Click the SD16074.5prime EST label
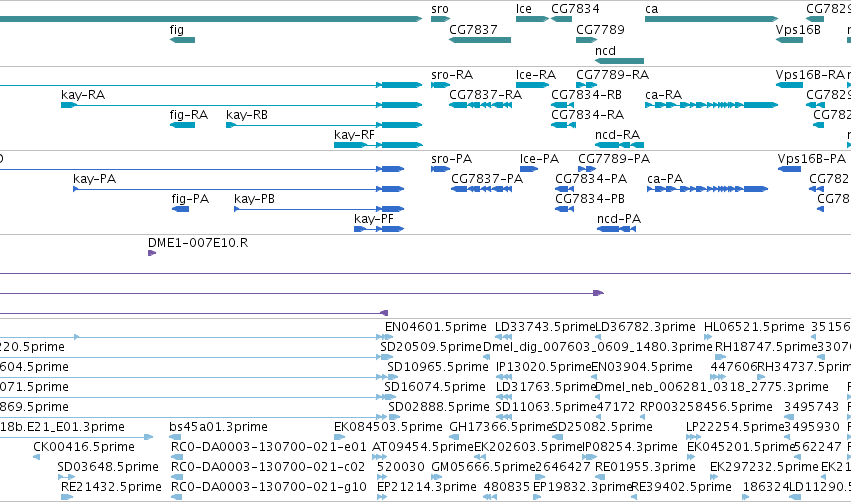This screenshot has width=851, height=502. [435, 387]
